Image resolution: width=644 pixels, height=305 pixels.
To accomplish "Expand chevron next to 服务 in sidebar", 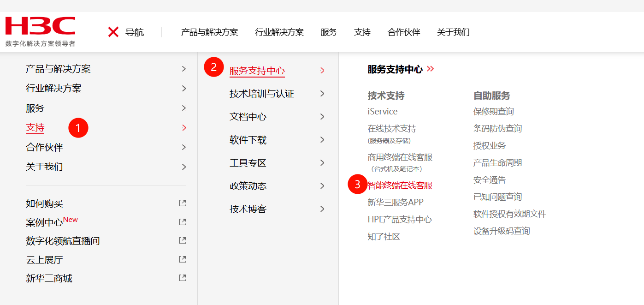I will pos(184,108).
